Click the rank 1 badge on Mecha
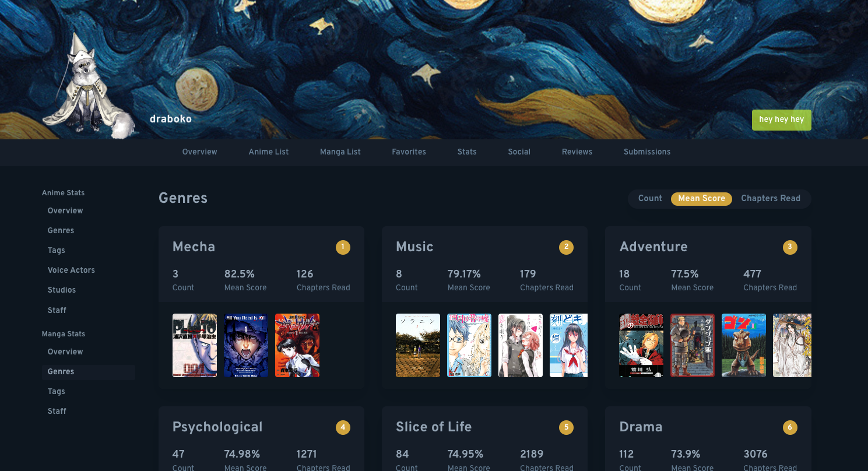Screen dimensions: 868x471 (343, 247)
